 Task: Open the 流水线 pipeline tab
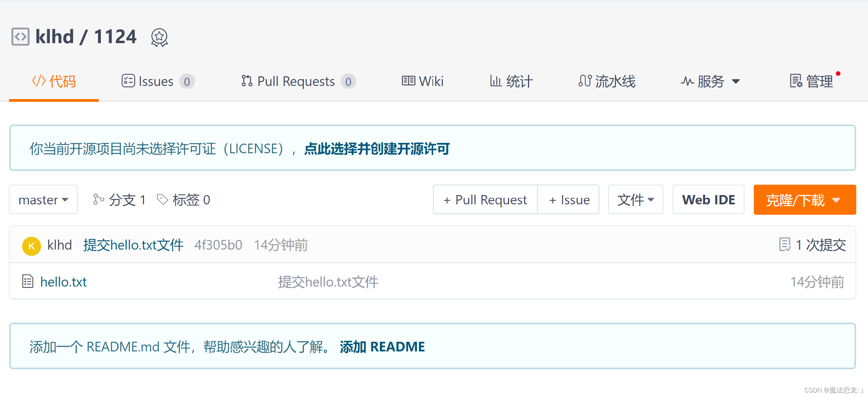pos(606,81)
